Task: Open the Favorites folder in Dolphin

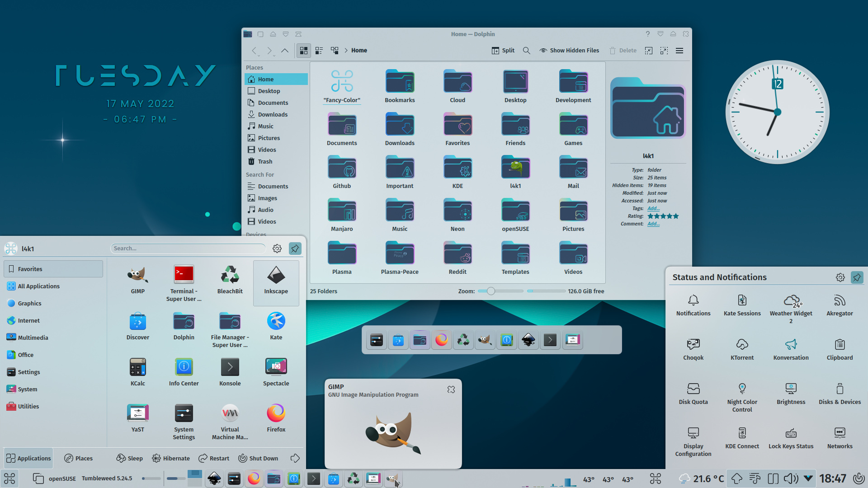Action: coord(458,129)
